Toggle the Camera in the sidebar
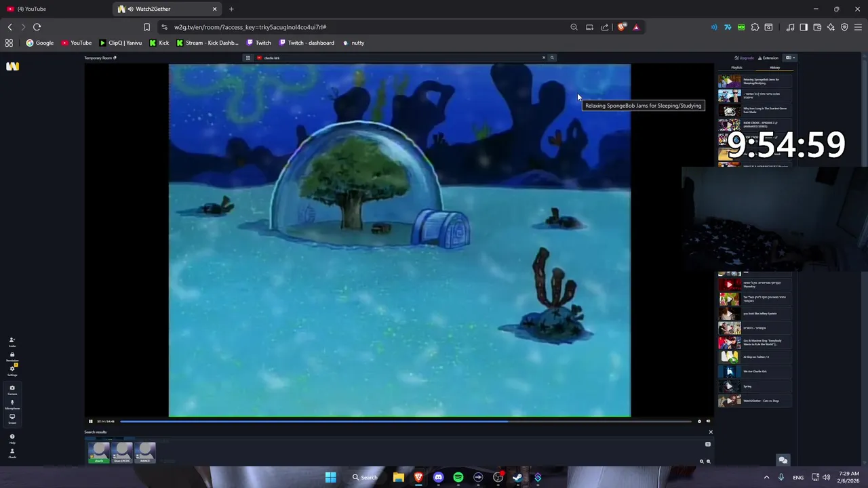The width and height of the screenshot is (868, 488). [x=12, y=390]
